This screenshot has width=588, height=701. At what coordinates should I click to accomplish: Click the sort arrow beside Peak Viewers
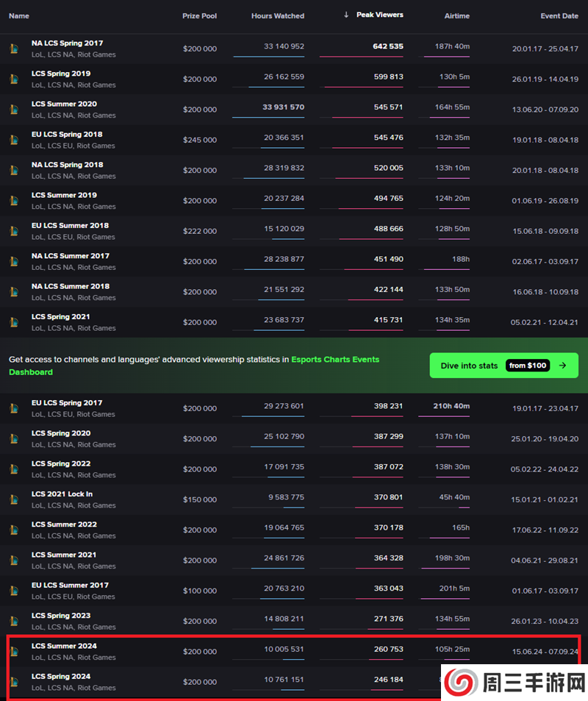coord(346,15)
